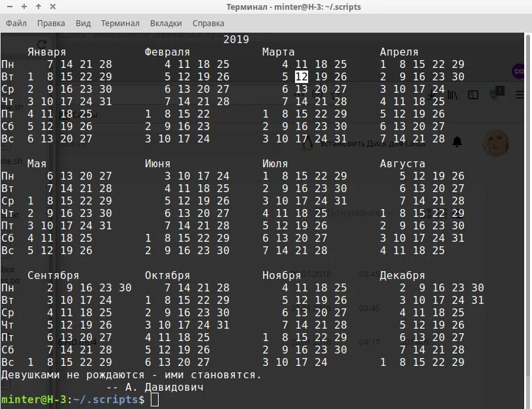Click the Октября month heading
532x409 pixels.
[167, 276]
